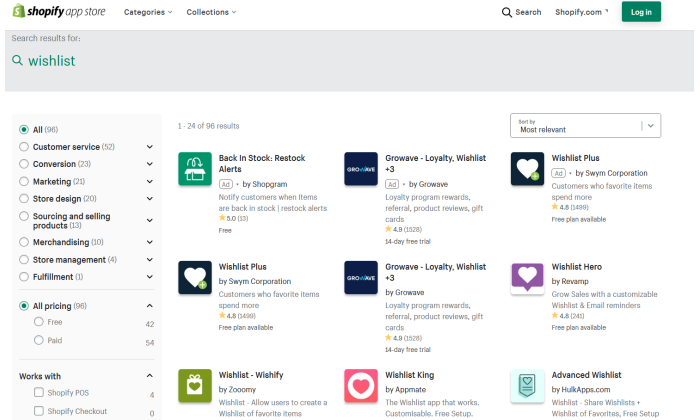Check the Shopify Checkout checkbox
The height and width of the screenshot is (420, 700).
pyautogui.click(x=39, y=411)
